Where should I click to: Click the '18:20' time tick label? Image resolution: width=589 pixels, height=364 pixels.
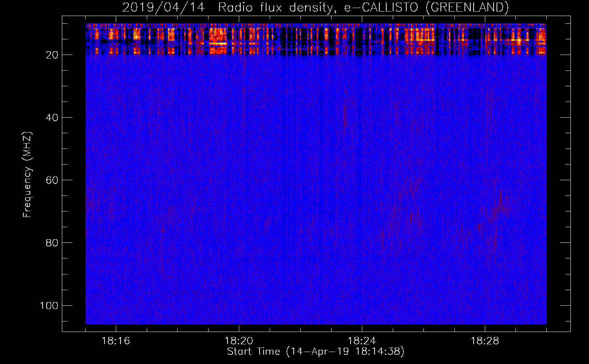click(x=239, y=341)
